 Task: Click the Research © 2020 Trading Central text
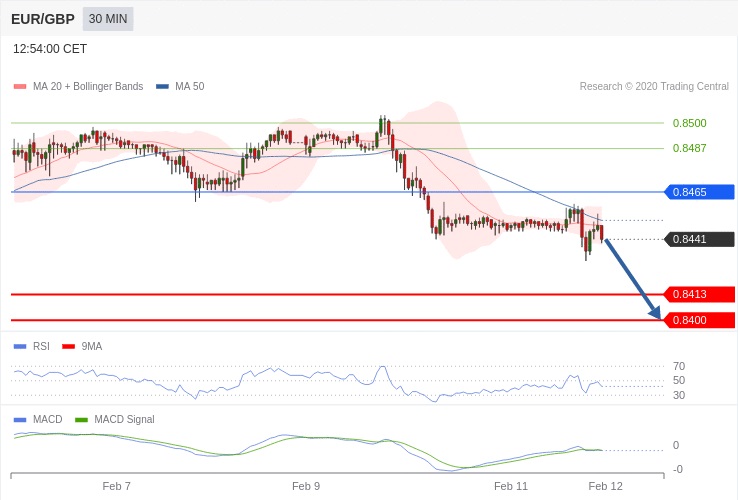(654, 87)
